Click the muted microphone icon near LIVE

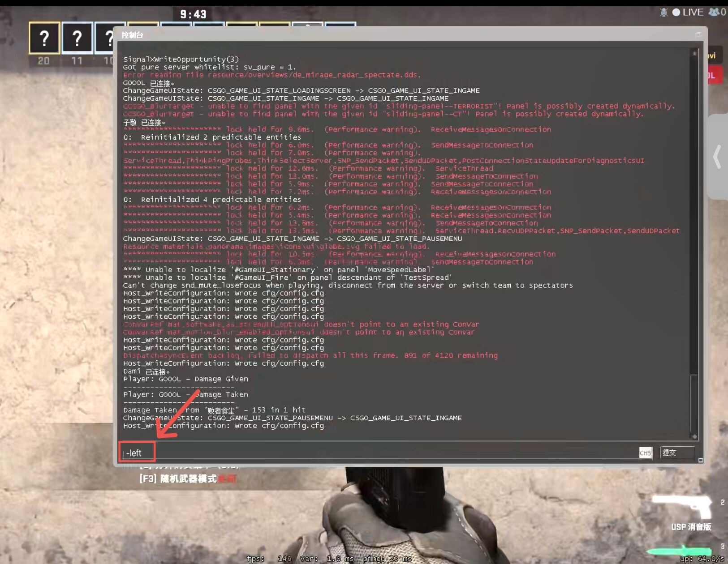(x=664, y=13)
